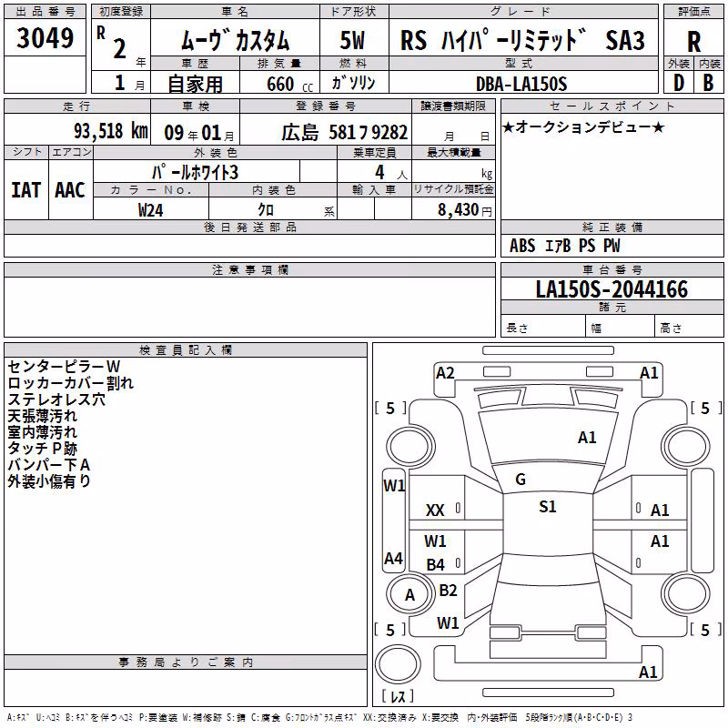The image size is (728, 728).
Task: Click the displacement value 660 cc
Action: 289,85
